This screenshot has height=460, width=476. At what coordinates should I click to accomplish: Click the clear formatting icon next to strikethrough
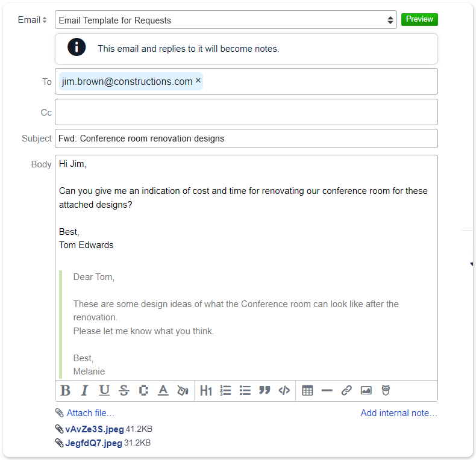[143, 391]
